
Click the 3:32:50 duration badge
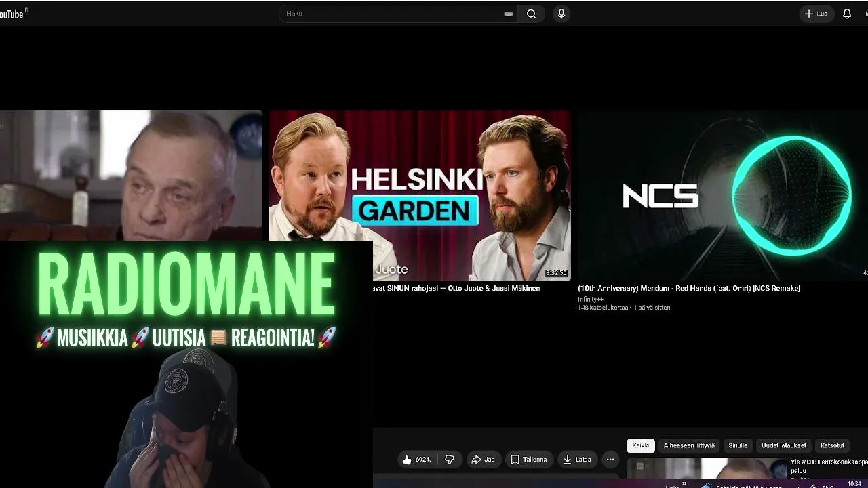(x=556, y=273)
